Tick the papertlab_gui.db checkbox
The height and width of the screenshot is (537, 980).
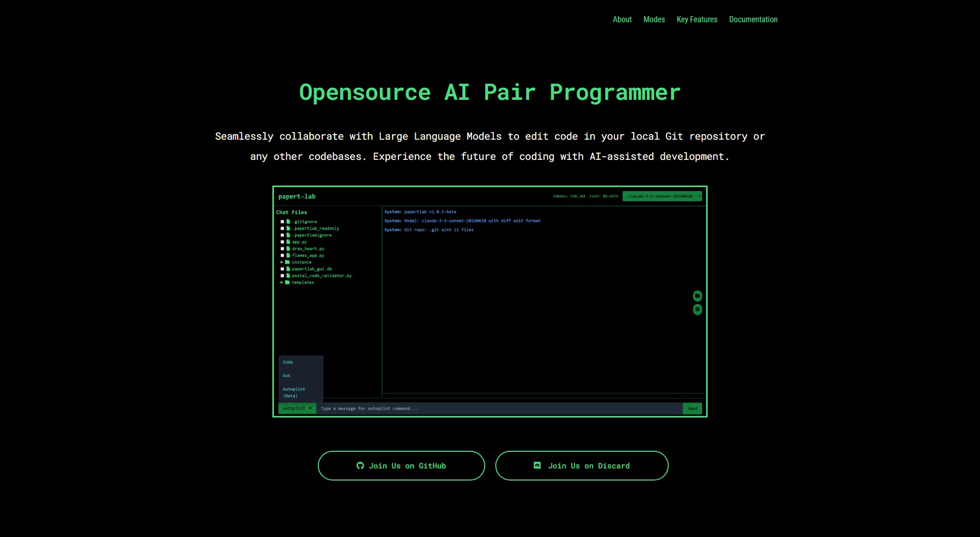(282, 269)
